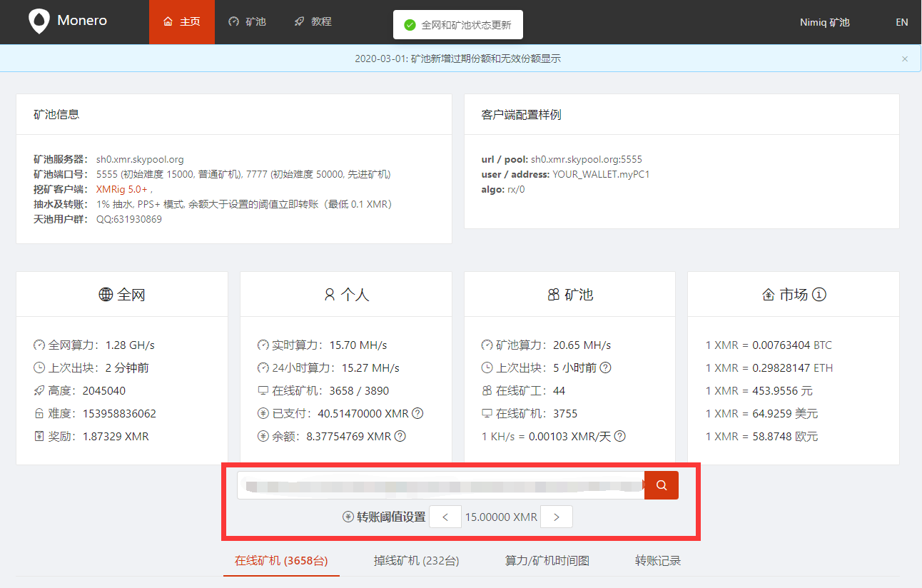922x588 pixels.
Task: Open the Nimiq 矿池 link
Action: 824,22
